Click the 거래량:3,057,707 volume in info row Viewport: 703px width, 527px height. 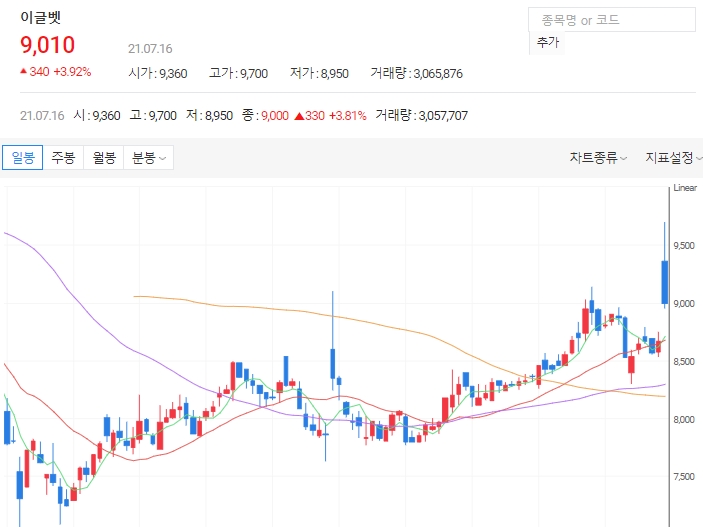[x=421, y=115]
